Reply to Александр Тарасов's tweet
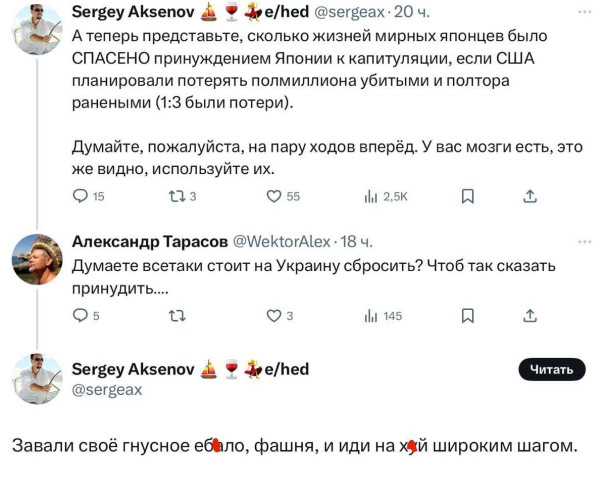This screenshot has width=604, height=487. [82, 316]
